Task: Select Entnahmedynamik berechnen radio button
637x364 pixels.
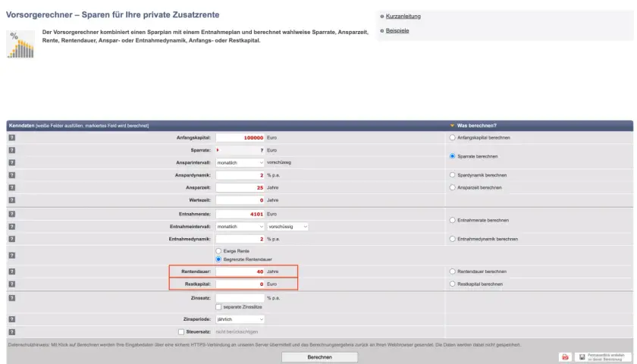Action: coord(452,239)
